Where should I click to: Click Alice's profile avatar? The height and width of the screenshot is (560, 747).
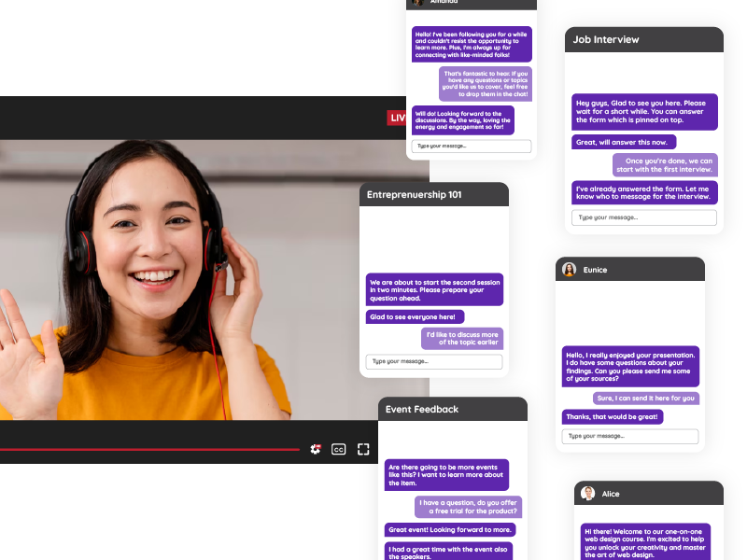click(587, 494)
